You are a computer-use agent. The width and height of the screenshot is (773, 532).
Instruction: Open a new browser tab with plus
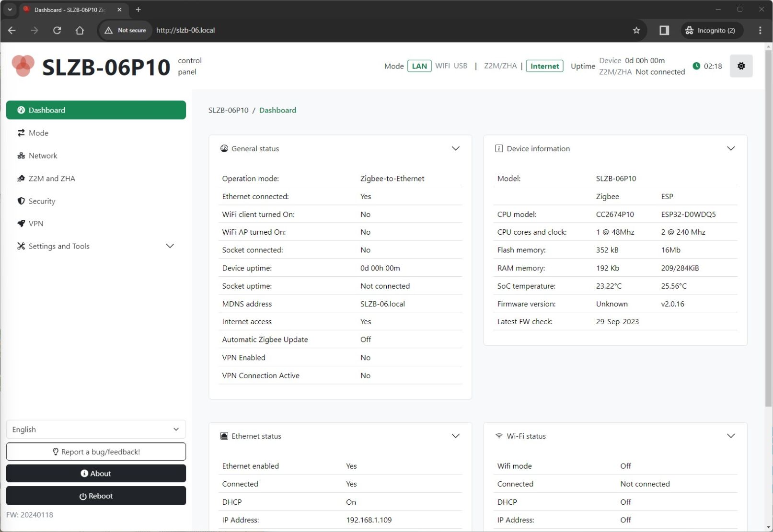click(138, 10)
